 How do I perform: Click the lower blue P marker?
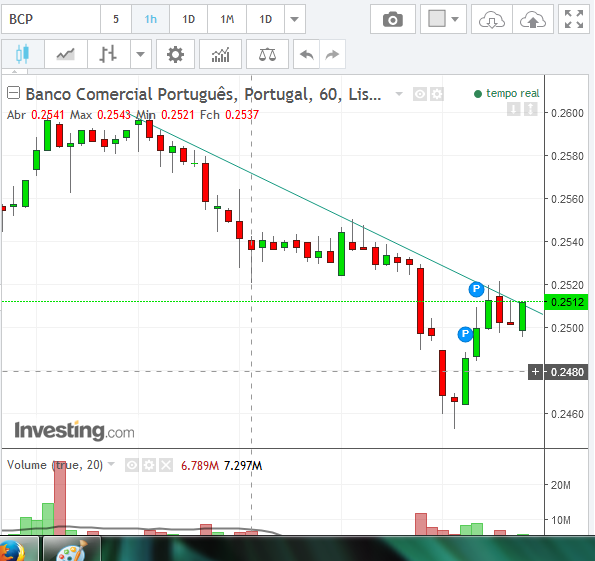[x=465, y=334]
